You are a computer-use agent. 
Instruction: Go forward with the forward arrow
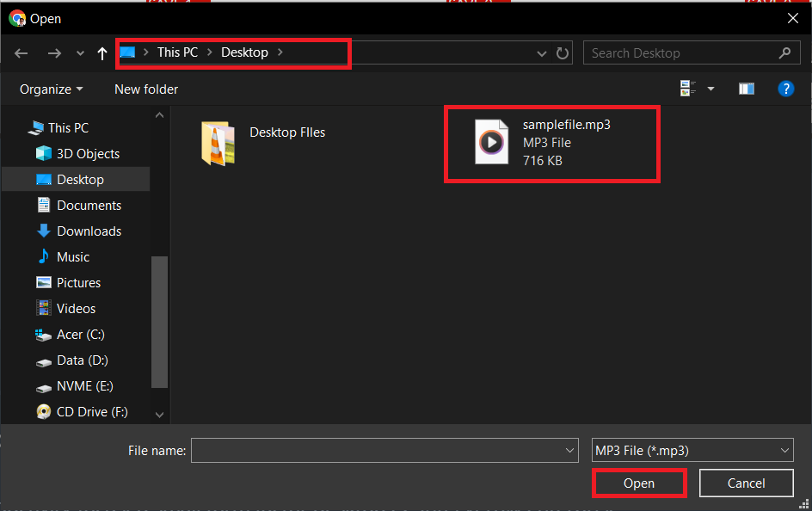[54, 52]
